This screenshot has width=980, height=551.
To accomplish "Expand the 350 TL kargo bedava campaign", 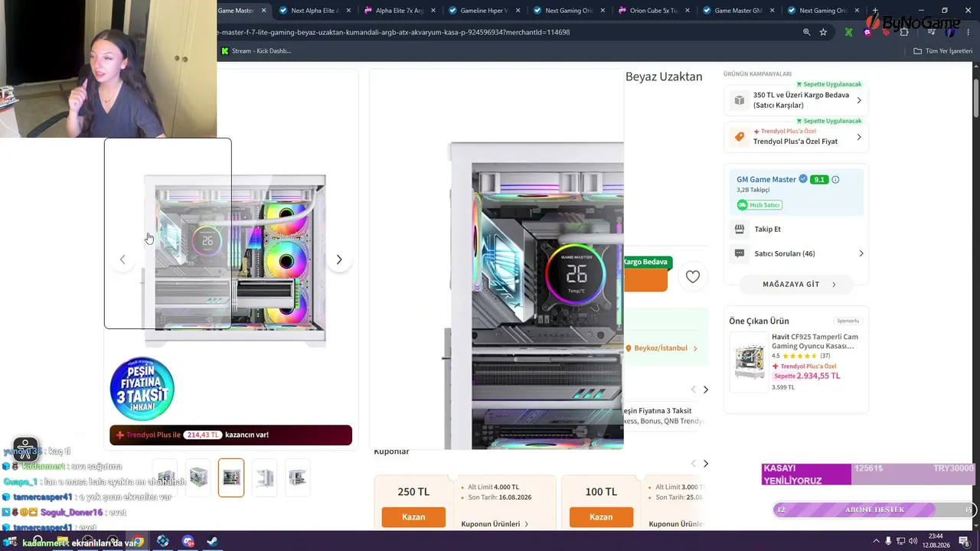I will (859, 100).
